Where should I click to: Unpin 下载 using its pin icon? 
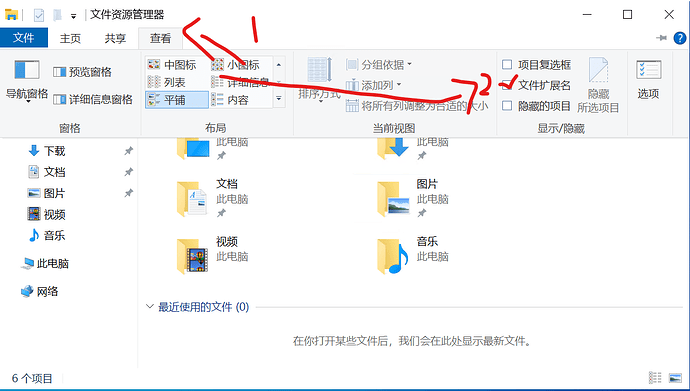pyautogui.click(x=128, y=151)
